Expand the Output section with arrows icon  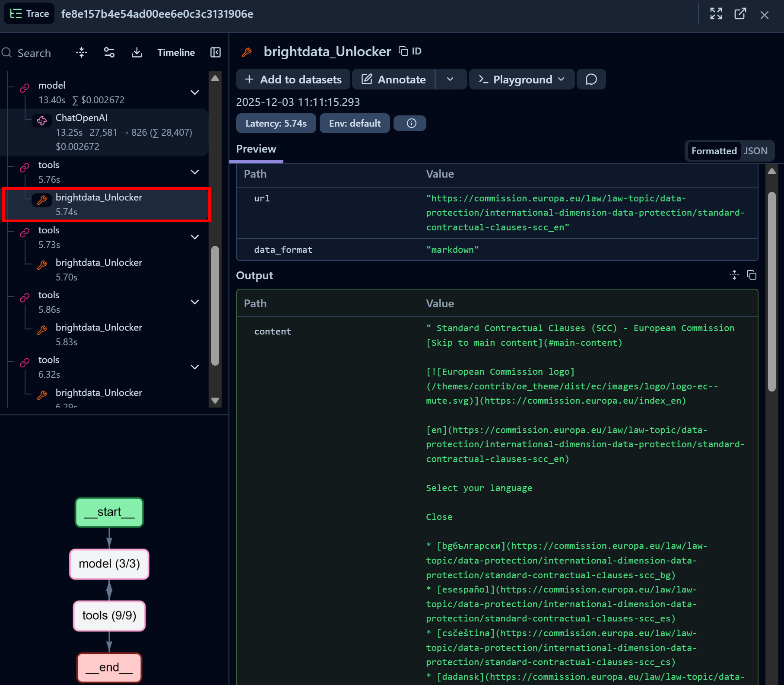(x=734, y=275)
